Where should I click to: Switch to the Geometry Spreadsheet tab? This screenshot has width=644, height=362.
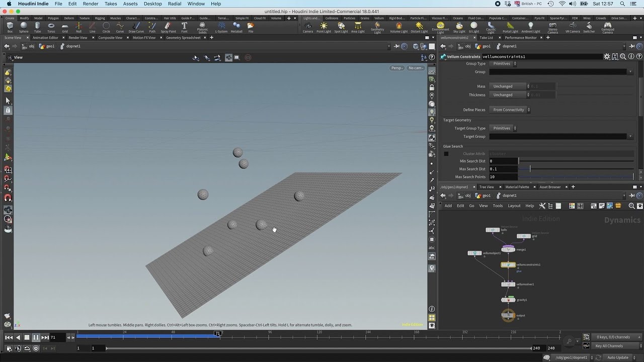(x=183, y=38)
